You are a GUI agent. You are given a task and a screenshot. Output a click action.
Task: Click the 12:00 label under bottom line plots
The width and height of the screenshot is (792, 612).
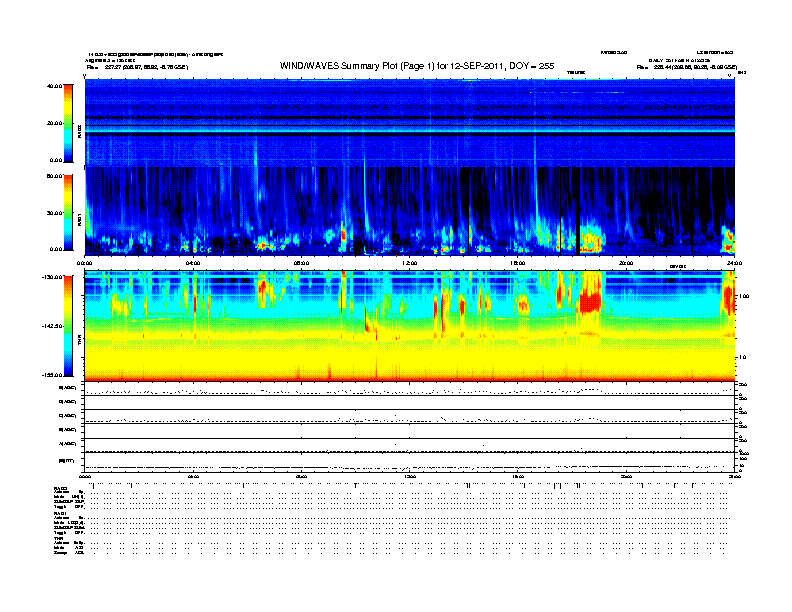pyautogui.click(x=409, y=477)
